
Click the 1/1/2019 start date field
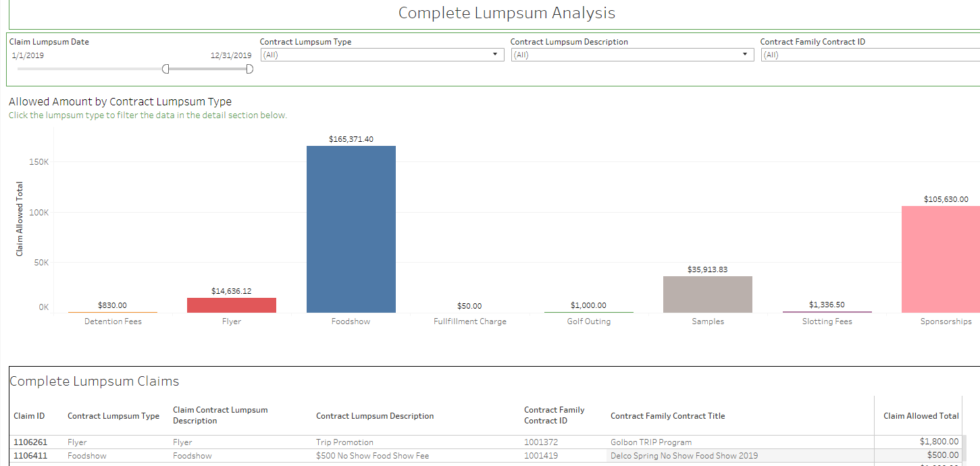tap(28, 55)
